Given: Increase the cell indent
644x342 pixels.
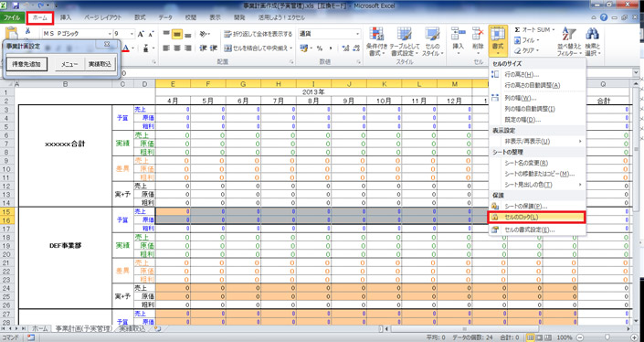Looking at the screenshot, I should click(214, 48).
